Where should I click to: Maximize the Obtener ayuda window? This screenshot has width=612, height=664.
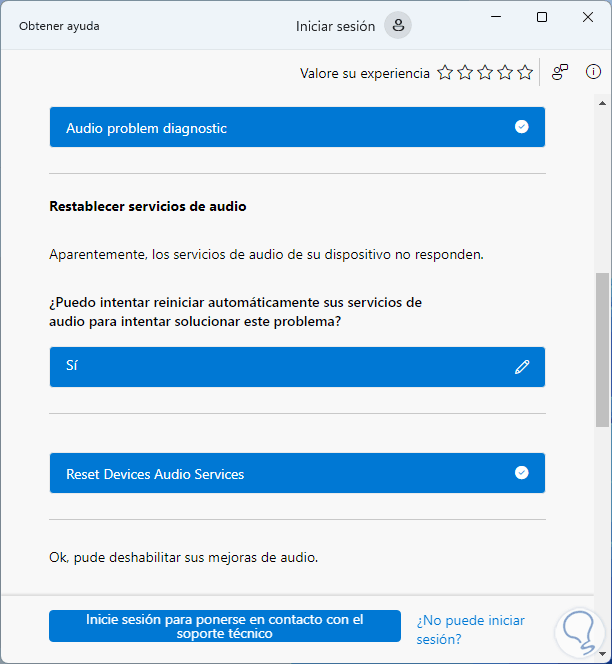point(542,17)
